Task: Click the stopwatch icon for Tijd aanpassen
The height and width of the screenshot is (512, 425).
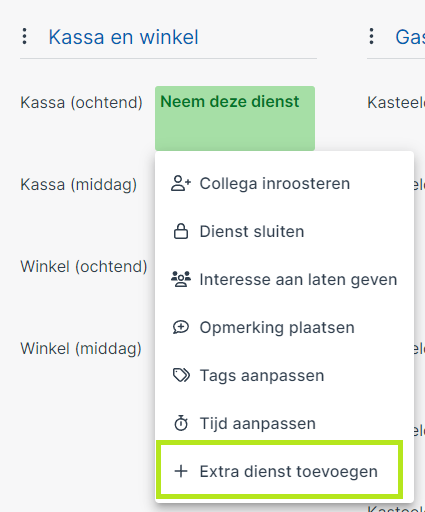Action: 181,423
